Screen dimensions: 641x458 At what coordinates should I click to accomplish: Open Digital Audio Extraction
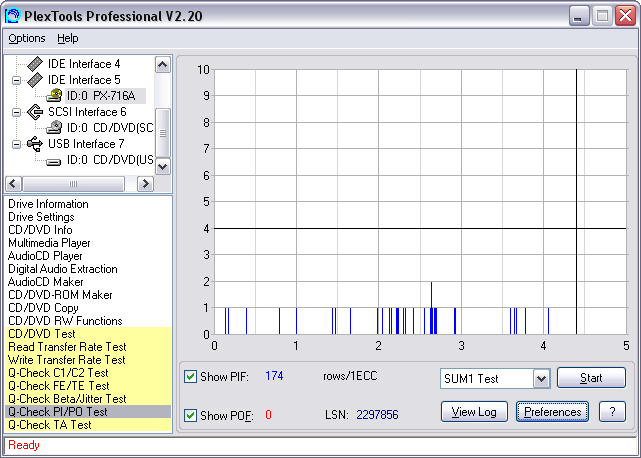point(63,269)
